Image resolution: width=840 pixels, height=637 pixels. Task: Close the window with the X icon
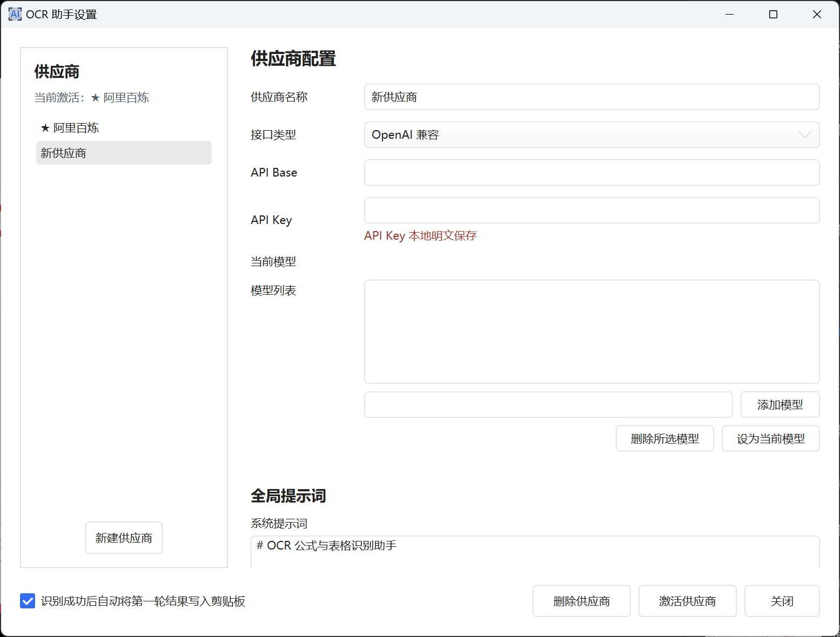coord(817,15)
